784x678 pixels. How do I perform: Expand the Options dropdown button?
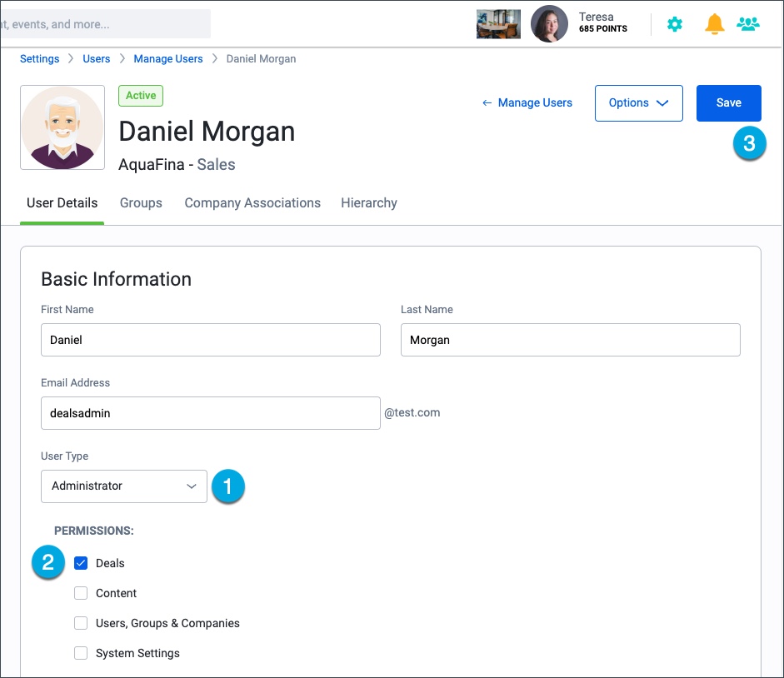638,103
